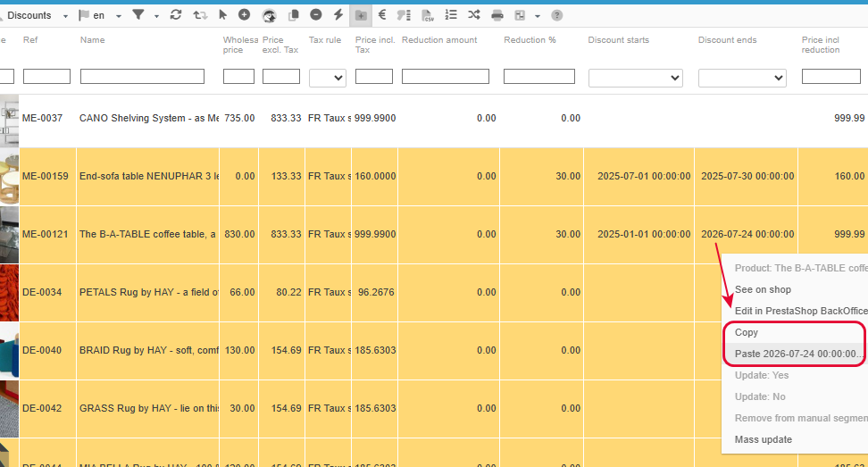Click the ME-0037 shelving product thumbnail
The width and height of the screenshot is (868, 467).
point(9,121)
